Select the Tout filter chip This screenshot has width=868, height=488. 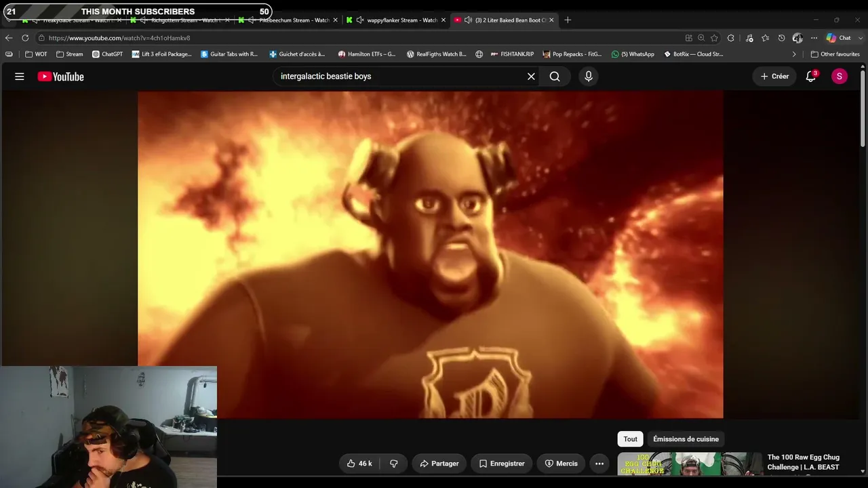[x=631, y=439]
